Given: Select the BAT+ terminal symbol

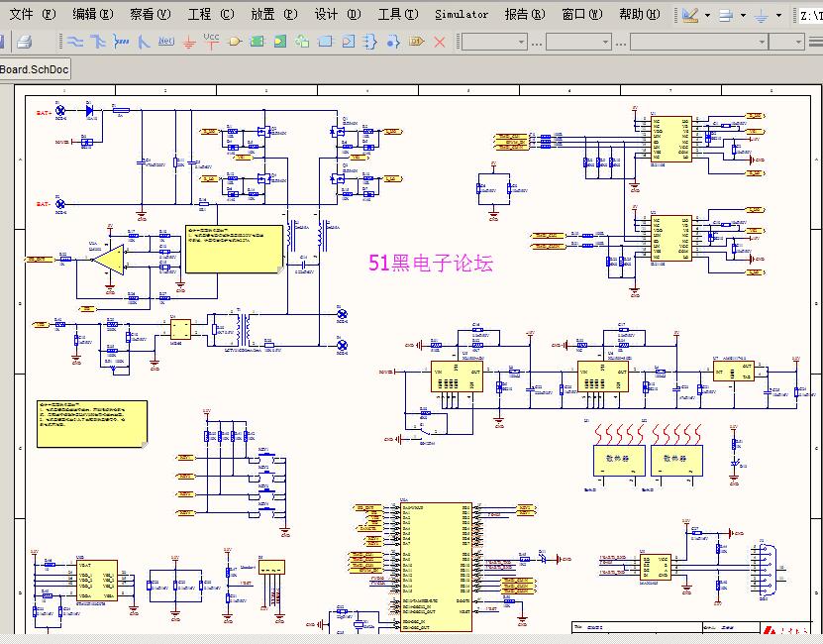Looking at the screenshot, I should pos(60,111).
